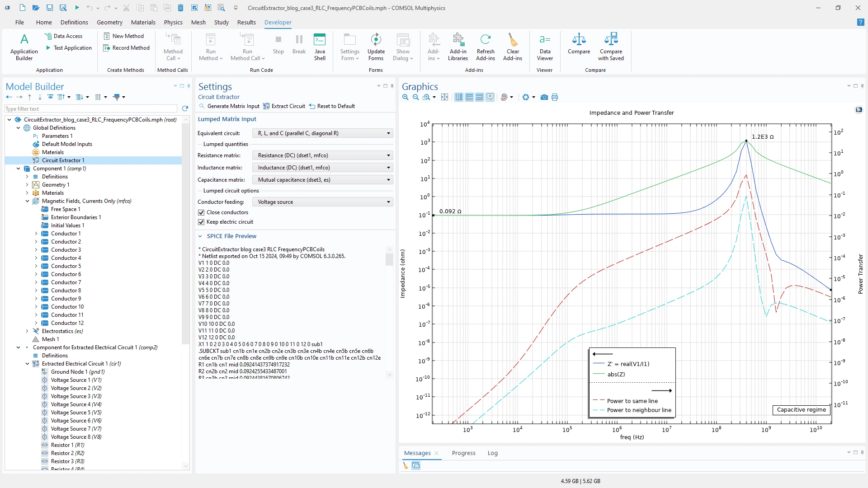The height and width of the screenshot is (488, 868).
Task: Toggle the Keep electric circuit checkbox
Action: click(201, 222)
